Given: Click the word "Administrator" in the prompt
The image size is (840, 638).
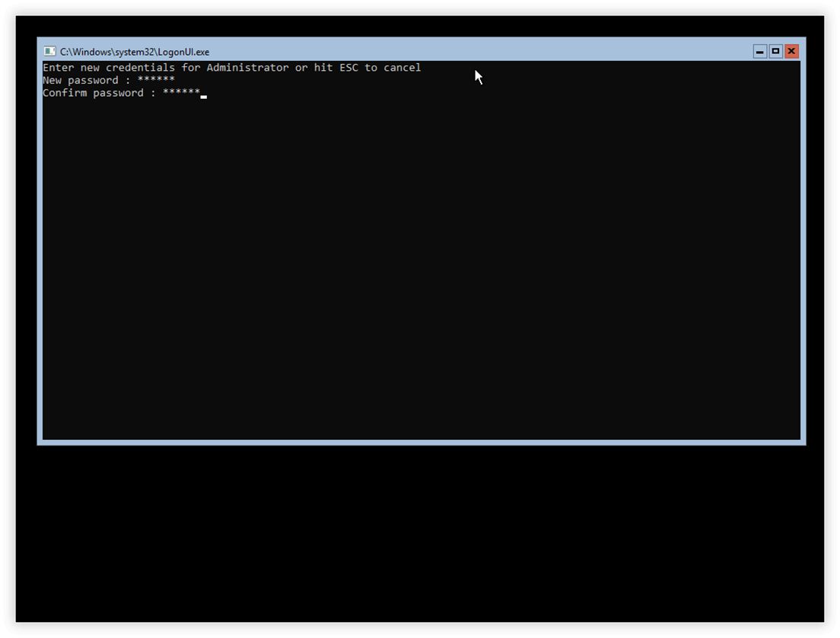Looking at the screenshot, I should click(x=247, y=68).
